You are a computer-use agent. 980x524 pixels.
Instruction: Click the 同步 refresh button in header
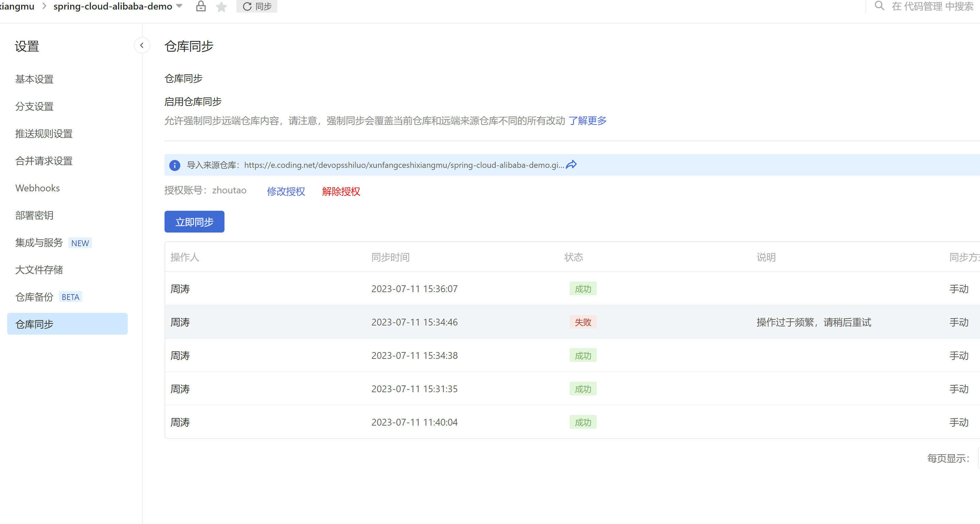click(x=257, y=6)
